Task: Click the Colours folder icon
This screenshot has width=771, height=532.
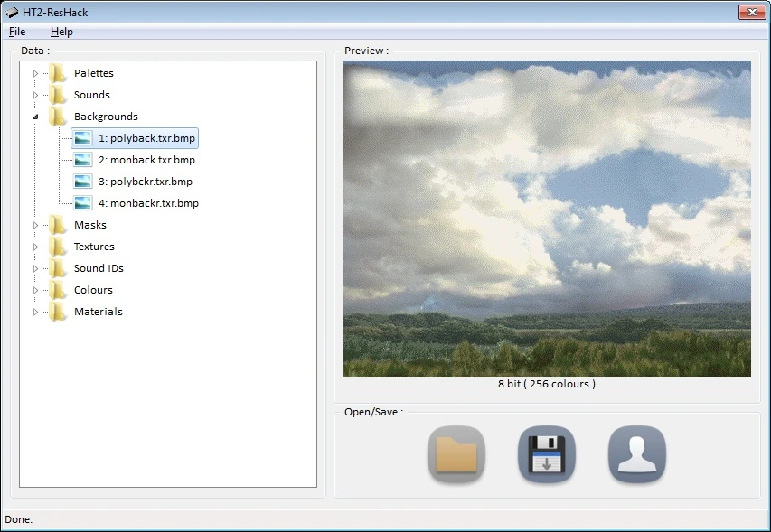Action: [x=58, y=290]
